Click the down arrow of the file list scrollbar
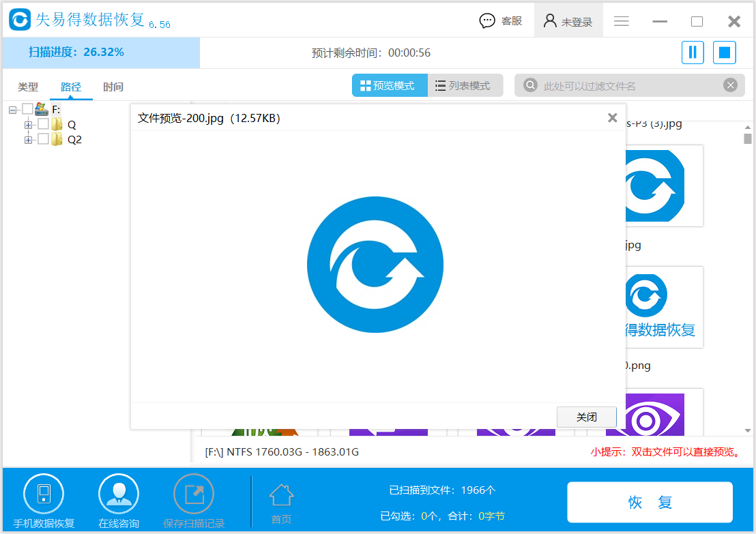This screenshot has width=756, height=534. coord(747,430)
